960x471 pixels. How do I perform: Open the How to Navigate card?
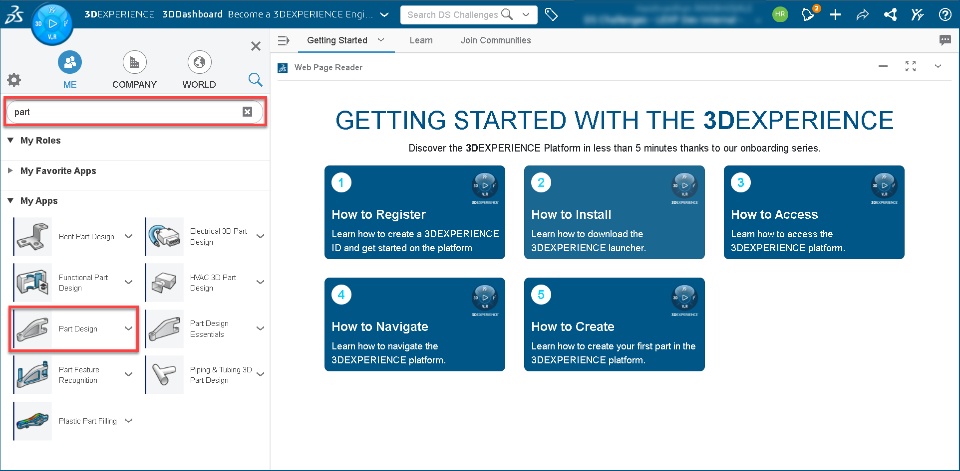[x=414, y=324]
